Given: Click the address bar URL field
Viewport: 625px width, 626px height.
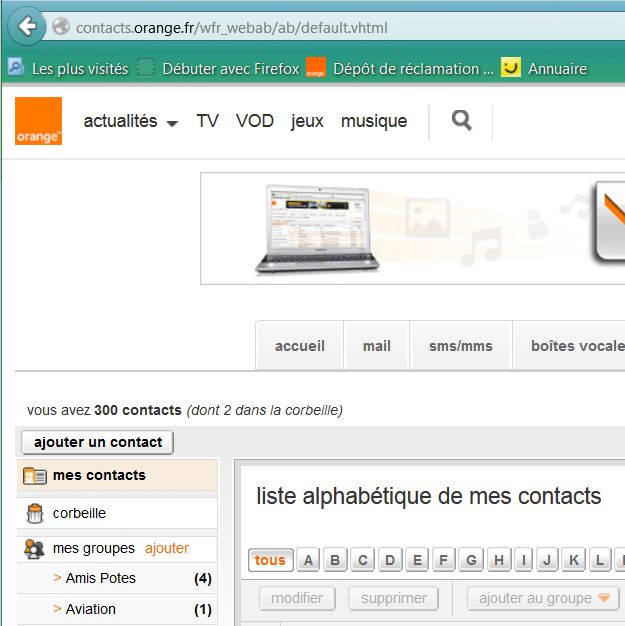Looking at the screenshot, I should pos(335,28).
